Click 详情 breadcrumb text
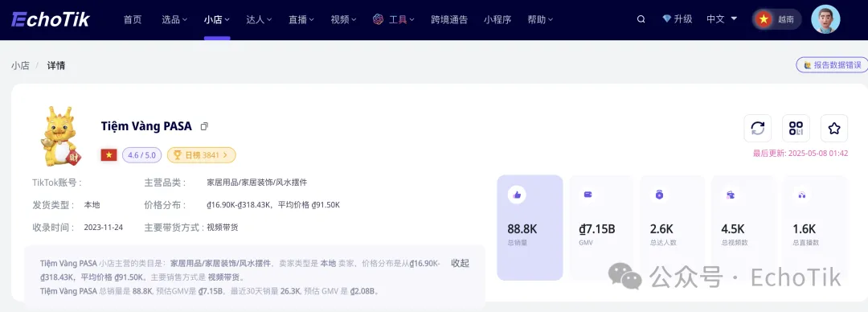 56,65
